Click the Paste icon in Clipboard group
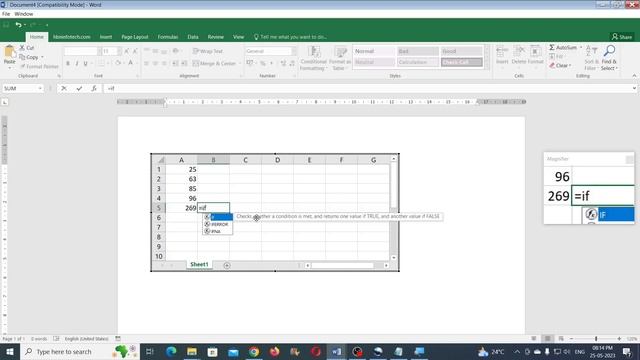The image size is (640, 360). tap(9, 52)
